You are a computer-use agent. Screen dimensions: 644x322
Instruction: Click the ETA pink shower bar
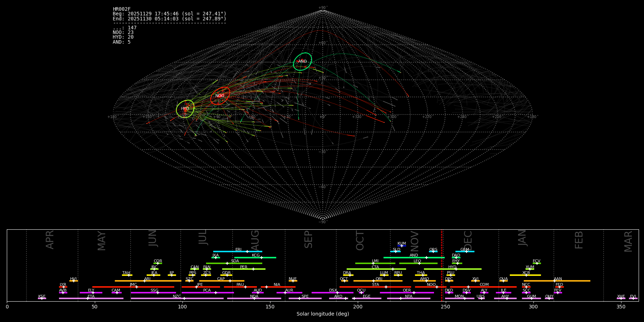click(x=91, y=298)
